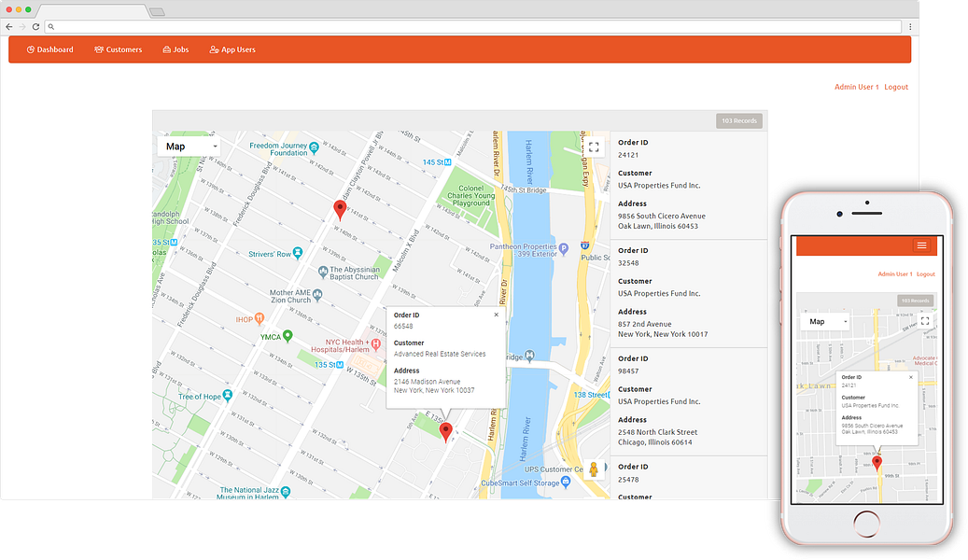Click address 9856 South Cicero Avenue
The image size is (968, 560).
pos(661,217)
